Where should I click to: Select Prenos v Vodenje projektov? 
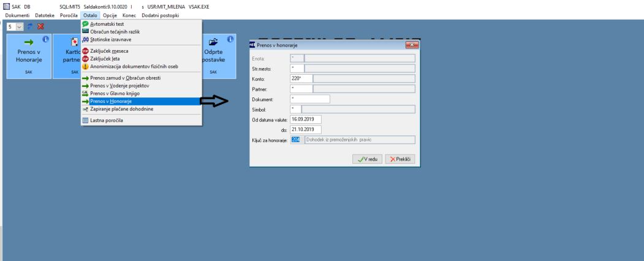coord(142,86)
